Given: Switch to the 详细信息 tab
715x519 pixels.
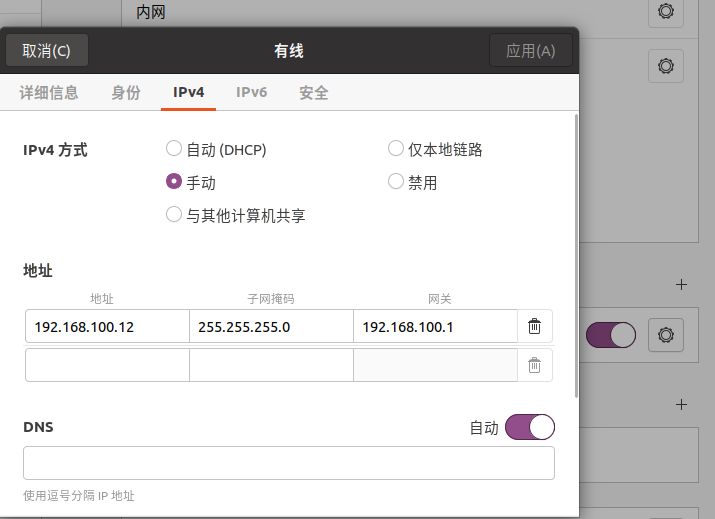Looking at the screenshot, I should coord(49,93).
